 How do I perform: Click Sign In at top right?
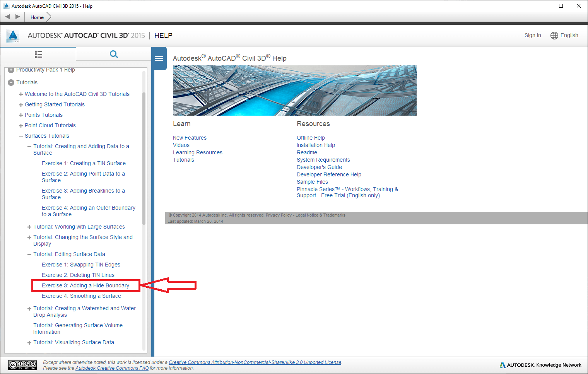532,35
